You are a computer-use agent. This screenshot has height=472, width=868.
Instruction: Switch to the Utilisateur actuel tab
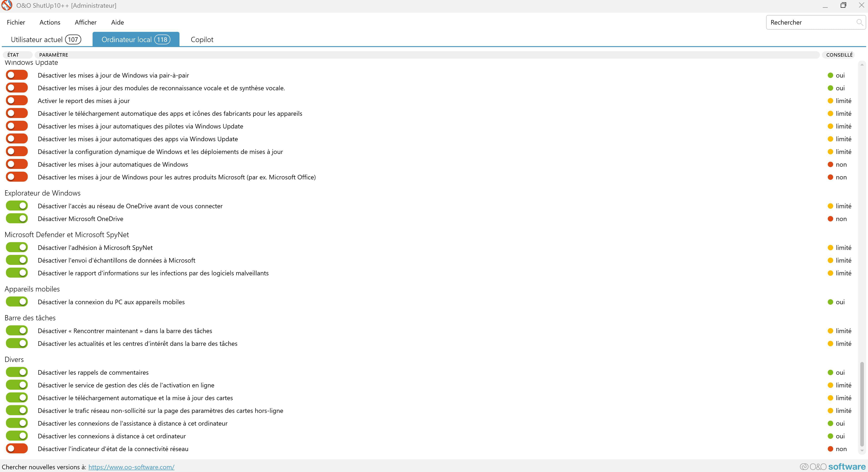click(x=46, y=39)
